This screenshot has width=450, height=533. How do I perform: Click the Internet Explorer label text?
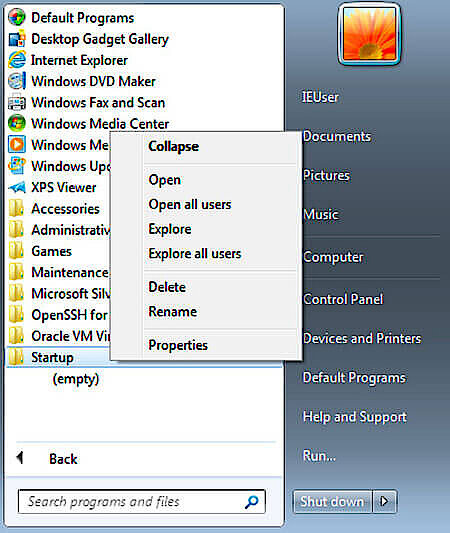click(x=80, y=60)
